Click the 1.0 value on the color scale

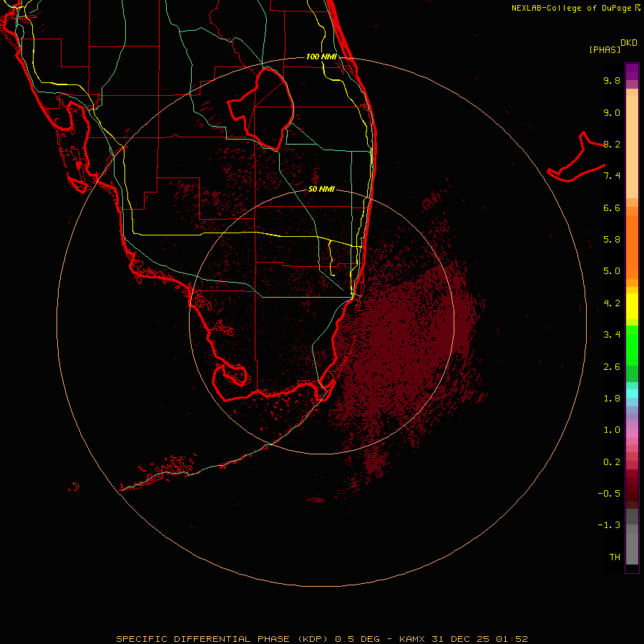coord(612,430)
